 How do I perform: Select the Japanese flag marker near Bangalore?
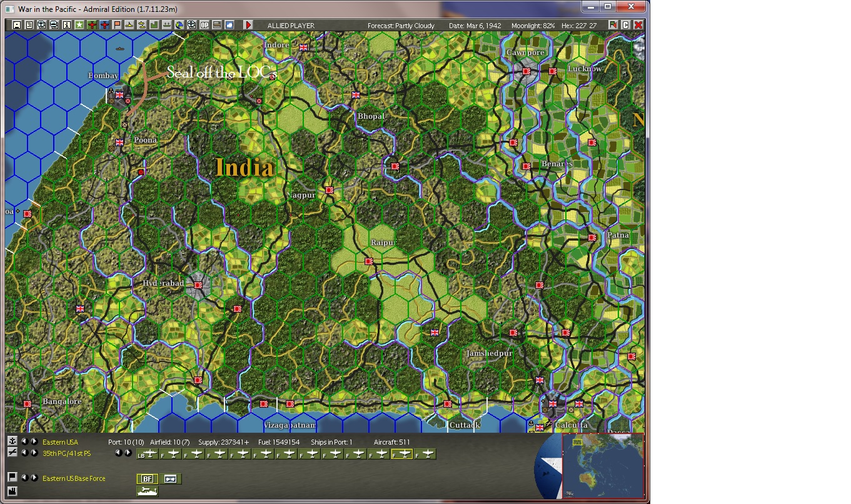(x=28, y=404)
